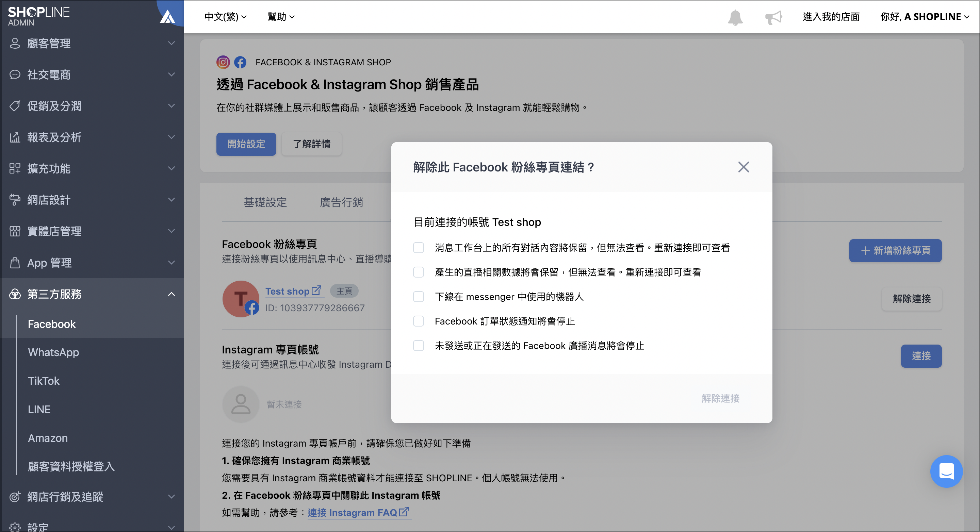Click the 網店行銷及追蹤 target icon
980x532 pixels.
pyautogui.click(x=15, y=497)
